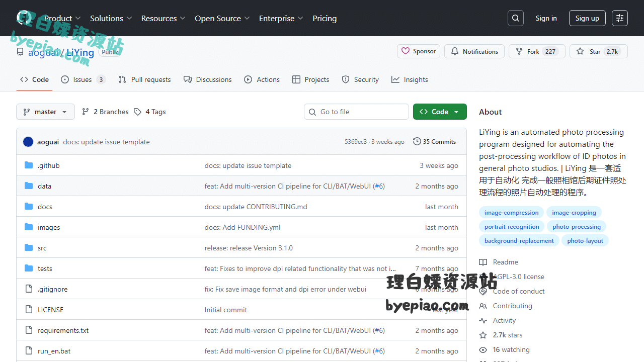Viewport: 644px width, 362px height.
Task: Click folder icon next to src
Action: click(29, 248)
